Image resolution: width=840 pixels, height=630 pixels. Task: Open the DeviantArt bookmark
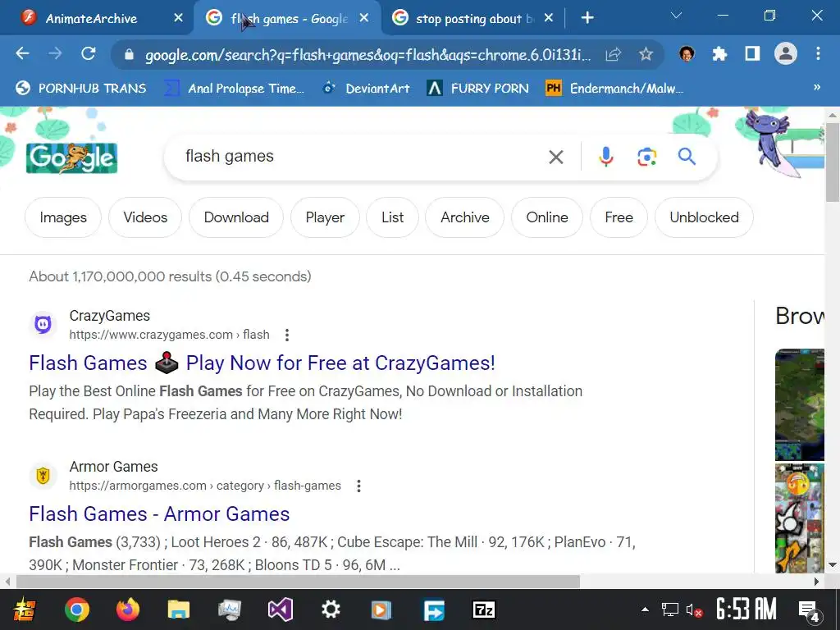pos(367,89)
